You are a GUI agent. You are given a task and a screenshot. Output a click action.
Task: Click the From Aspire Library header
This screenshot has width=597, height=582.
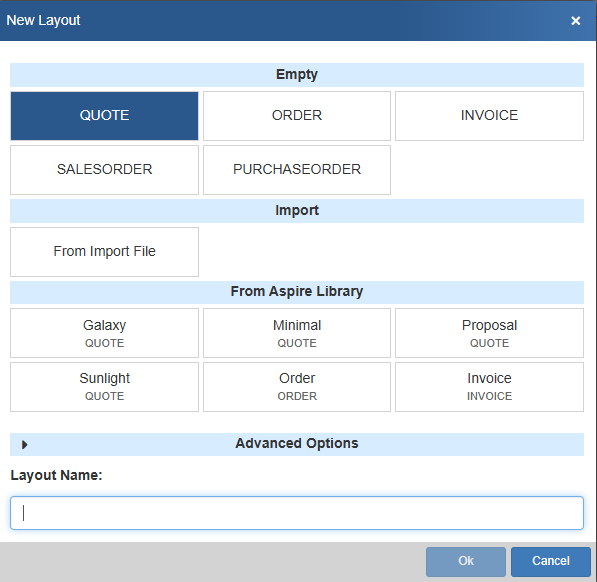tap(297, 292)
